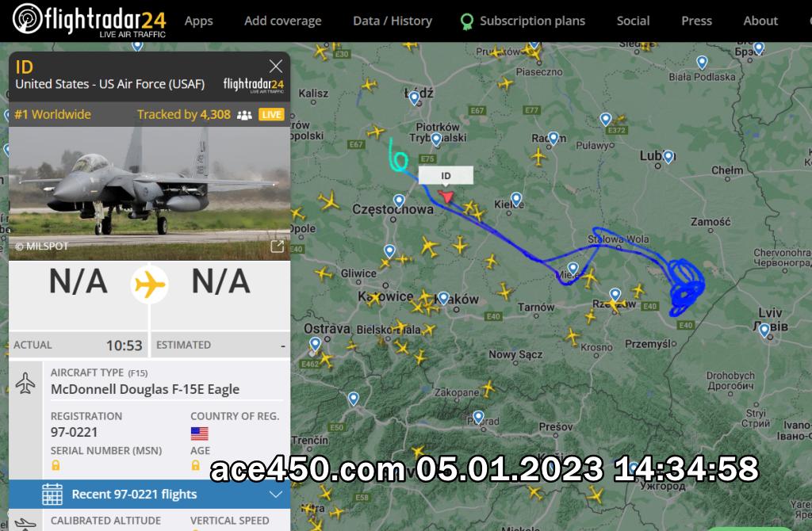Click the airport pin marker at Lviv

(x=764, y=330)
